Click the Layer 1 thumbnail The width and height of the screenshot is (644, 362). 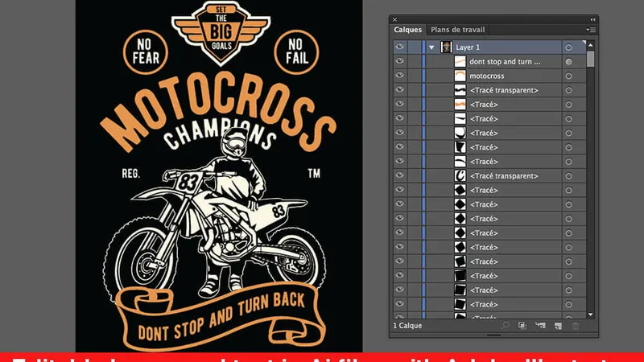(447, 47)
